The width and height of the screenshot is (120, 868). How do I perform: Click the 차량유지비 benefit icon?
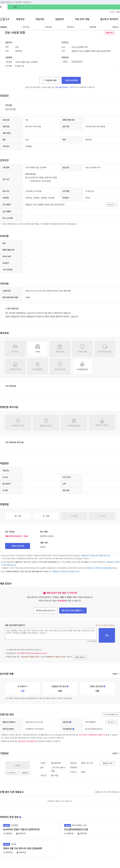click(x=60, y=349)
